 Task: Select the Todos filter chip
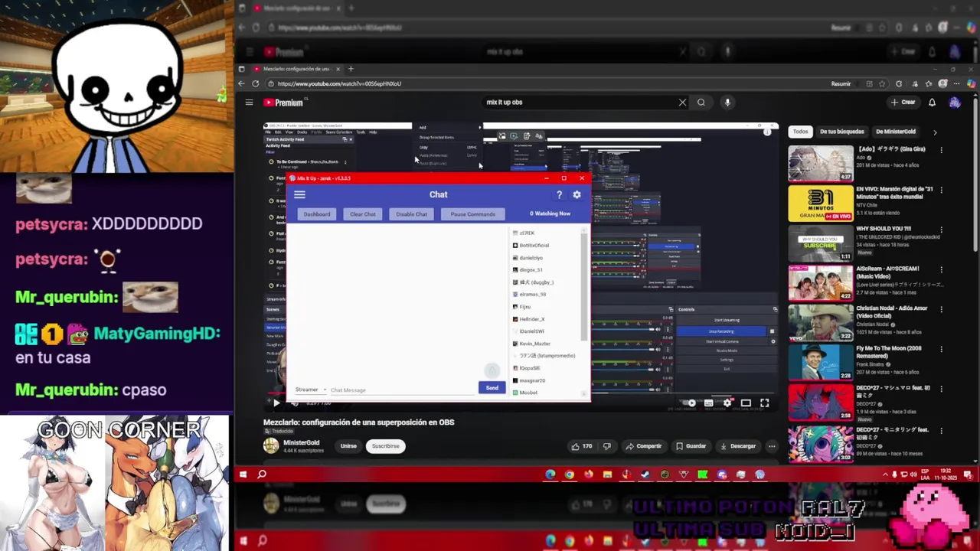coord(800,132)
